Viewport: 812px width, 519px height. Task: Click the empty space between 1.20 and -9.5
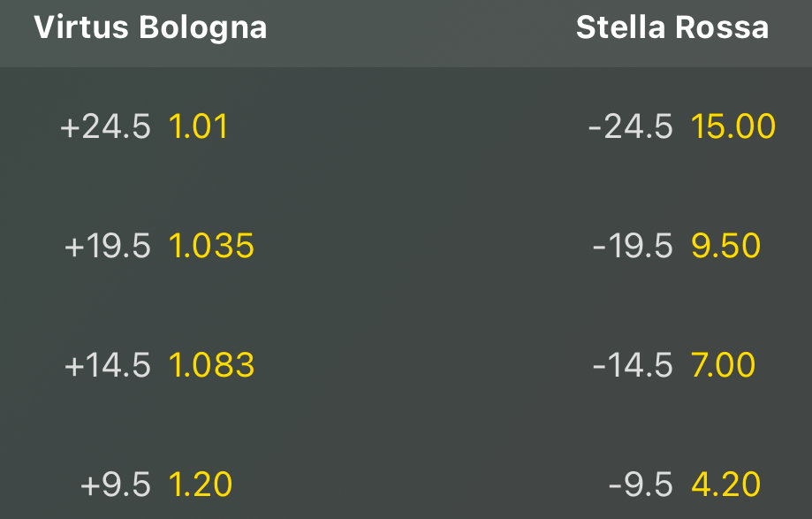tap(420, 485)
